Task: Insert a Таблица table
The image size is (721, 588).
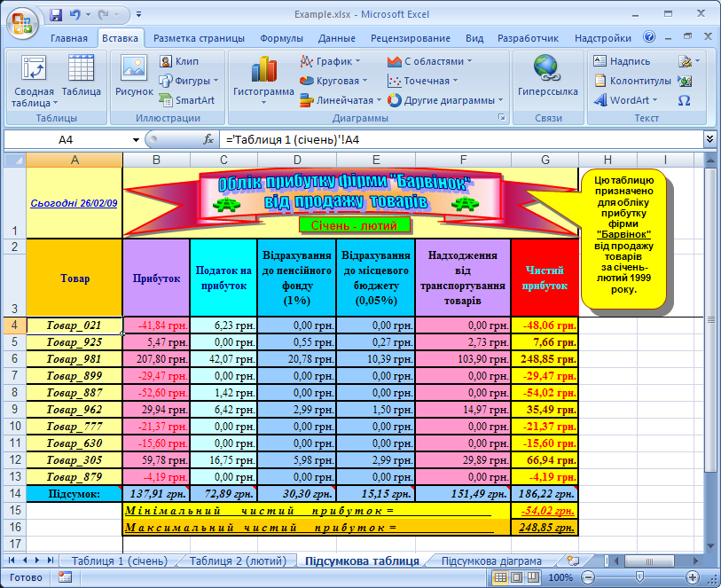Action: pyautogui.click(x=81, y=76)
